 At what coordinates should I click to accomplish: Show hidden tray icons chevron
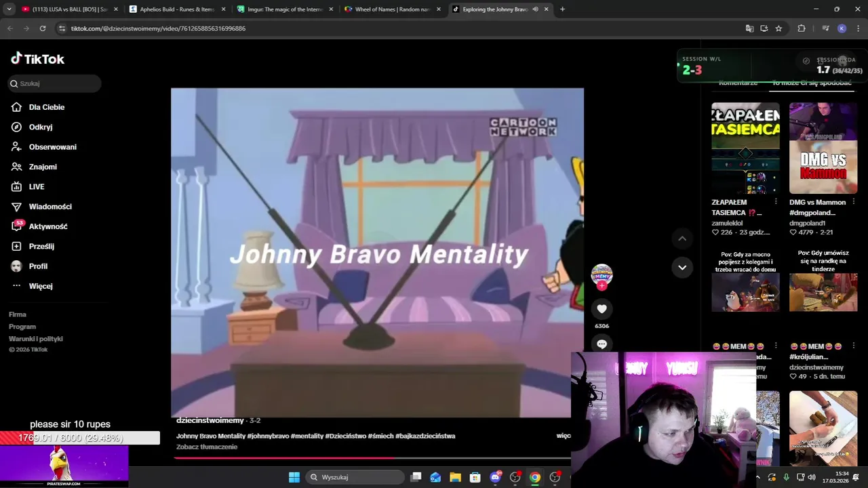pos(759,477)
